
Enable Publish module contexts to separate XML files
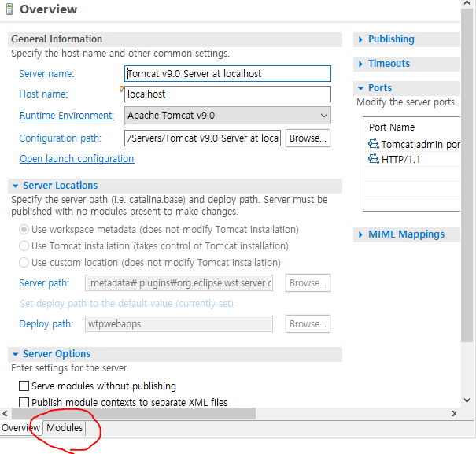[24, 402]
